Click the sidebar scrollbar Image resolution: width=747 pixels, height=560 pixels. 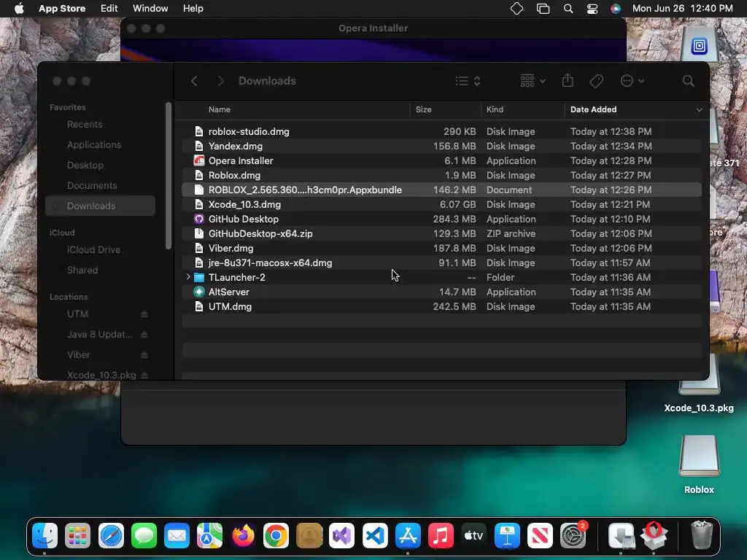tap(169, 175)
